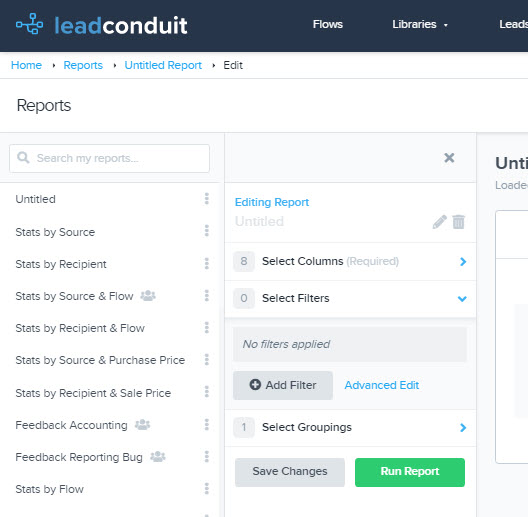
Task: Click shared users icon on Stats by Source & Flow
Action: (x=148, y=295)
